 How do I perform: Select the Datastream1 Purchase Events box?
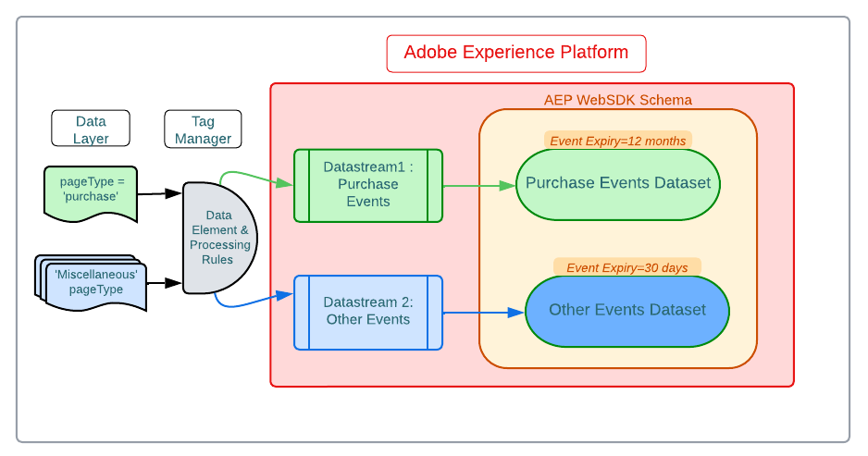pyautogui.click(x=367, y=186)
